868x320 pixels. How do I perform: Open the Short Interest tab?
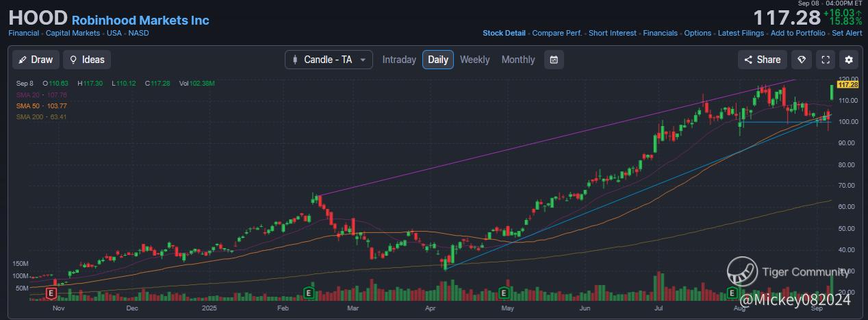coord(612,33)
